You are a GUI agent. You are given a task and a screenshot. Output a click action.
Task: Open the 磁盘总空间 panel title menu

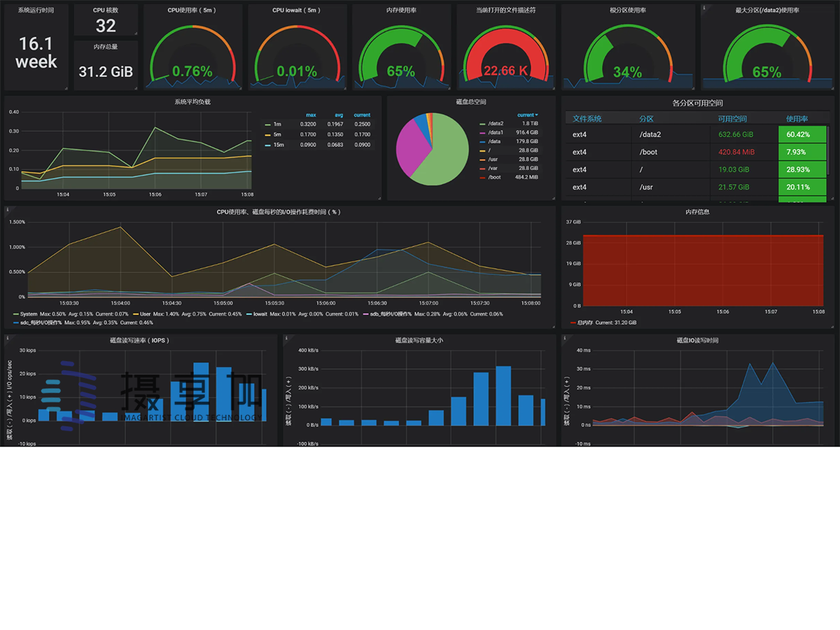click(470, 101)
